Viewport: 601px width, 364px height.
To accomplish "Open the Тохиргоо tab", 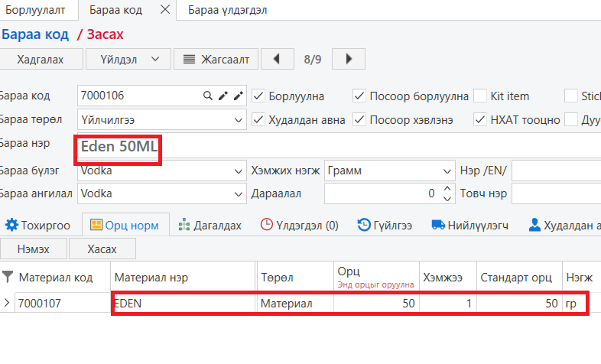I will (x=38, y=225).
